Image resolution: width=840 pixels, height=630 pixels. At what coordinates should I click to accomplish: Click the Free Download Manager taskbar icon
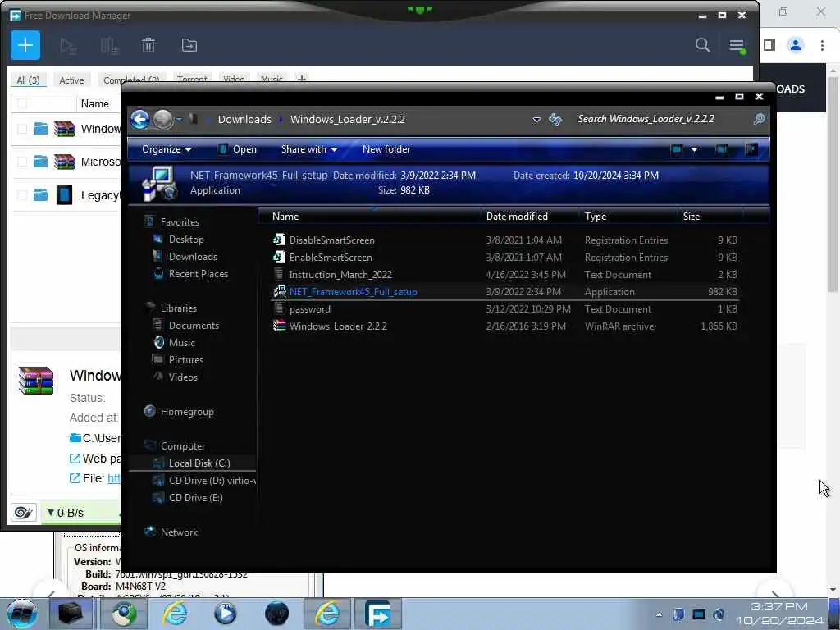(379, 614)
